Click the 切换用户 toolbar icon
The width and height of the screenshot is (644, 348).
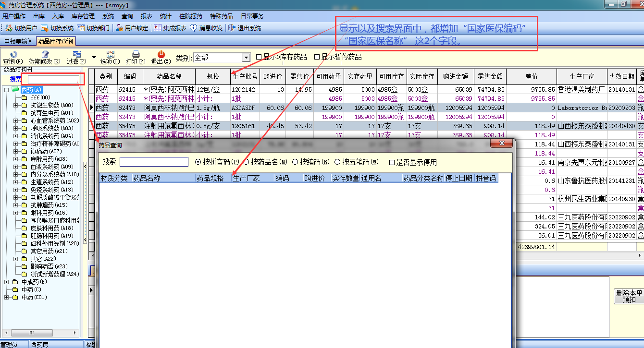9,28
